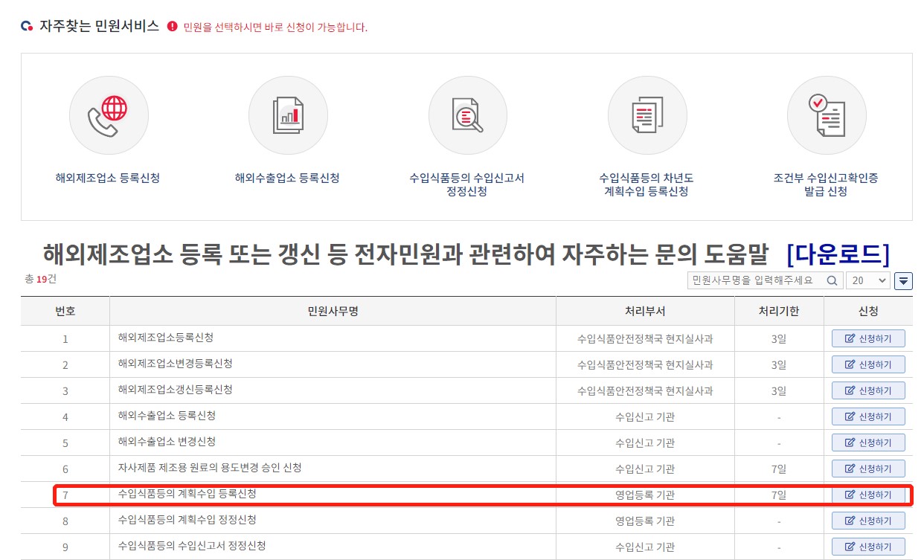Viewport: 924px width, 560px height.
Task: Click 신청하기 for 수입식품등의 계획수입 등록신청
Action: click(868, 495)
